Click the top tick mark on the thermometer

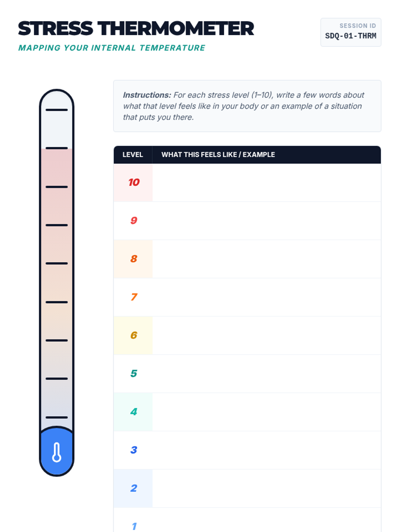[57, 110]
